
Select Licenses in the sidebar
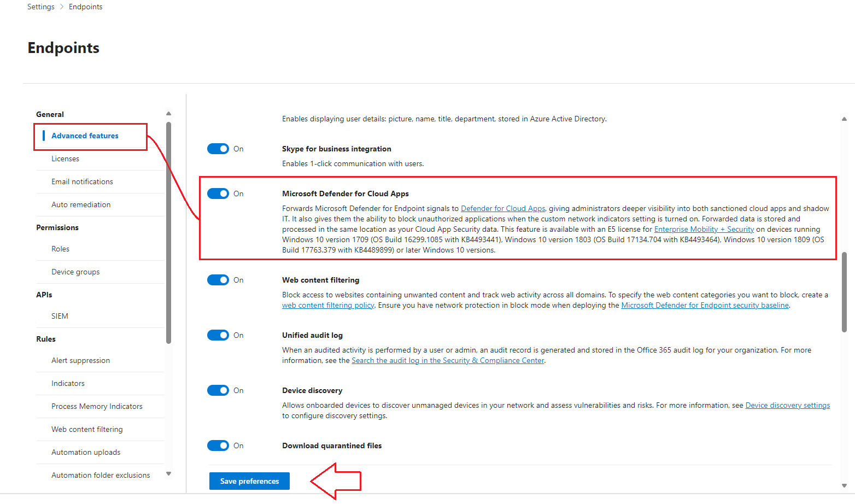pos(65,159)
